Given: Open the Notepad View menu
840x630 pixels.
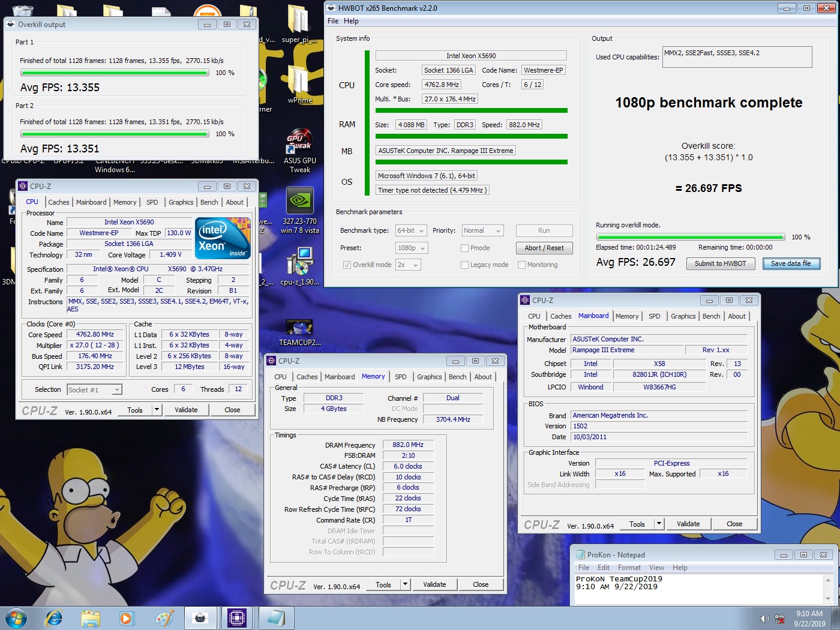Looking at the screenshot, I should coord(656,568).
